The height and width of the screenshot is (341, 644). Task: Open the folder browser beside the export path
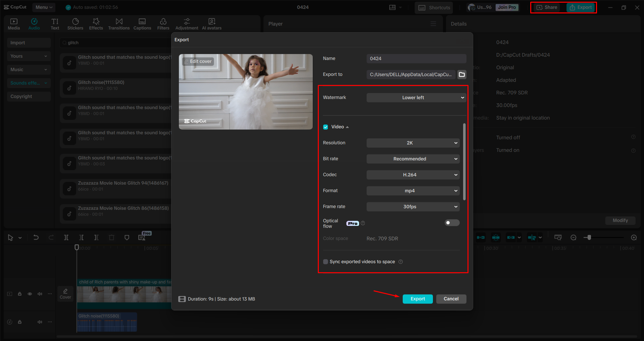pos(462,75)
